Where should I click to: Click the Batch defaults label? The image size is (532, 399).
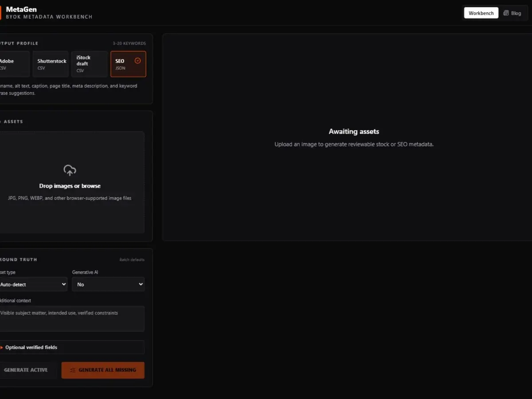(x=132, y=260)
